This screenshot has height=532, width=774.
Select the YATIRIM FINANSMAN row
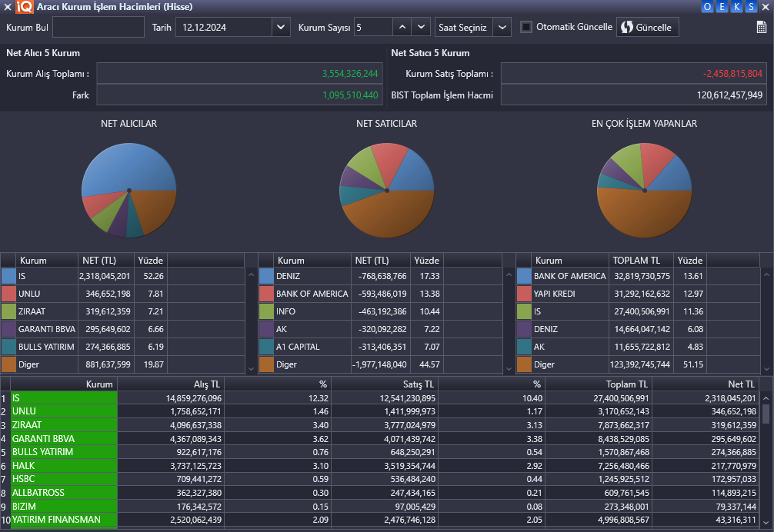coord(379,520)
